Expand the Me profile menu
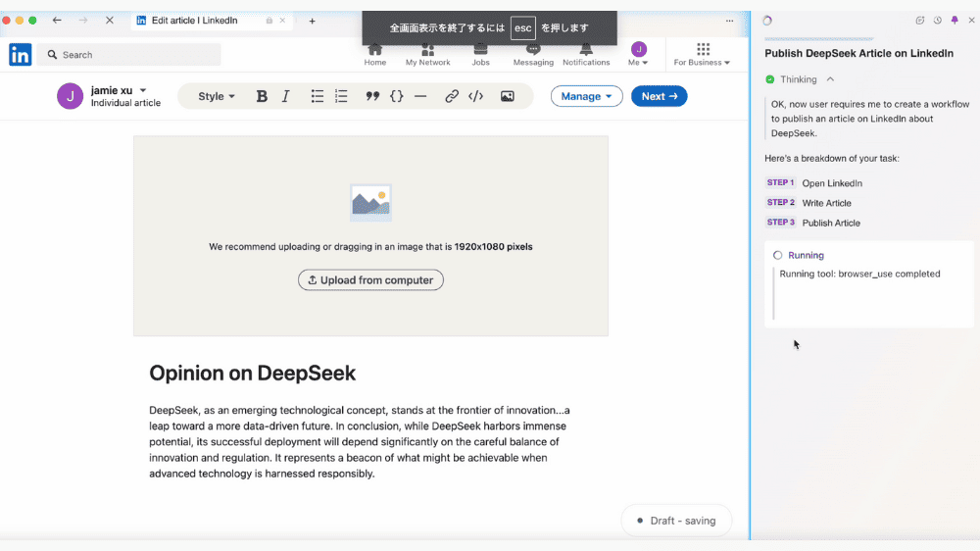 (638, 54)
